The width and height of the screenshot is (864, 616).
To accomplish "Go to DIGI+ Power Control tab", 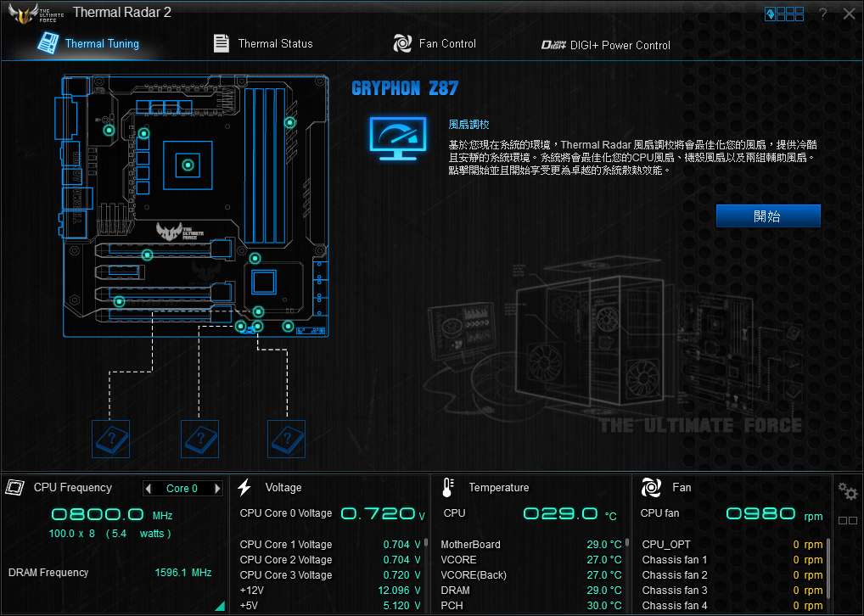I will (x=606, y=45).
